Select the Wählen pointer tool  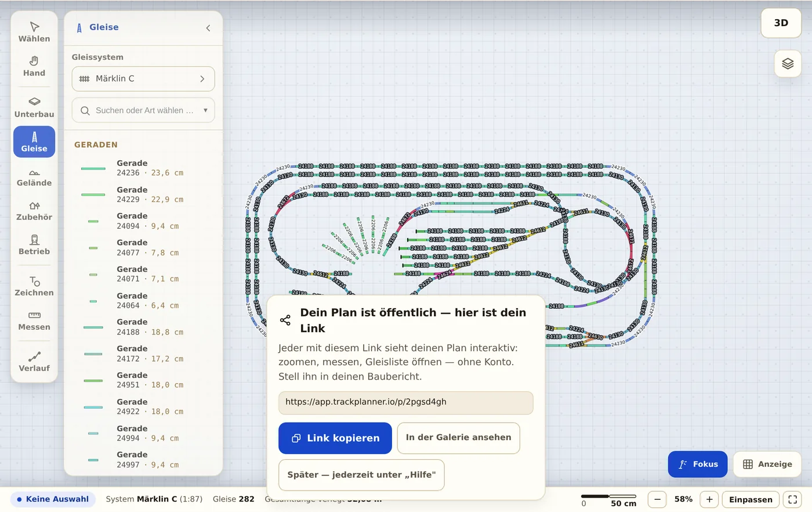34,32
